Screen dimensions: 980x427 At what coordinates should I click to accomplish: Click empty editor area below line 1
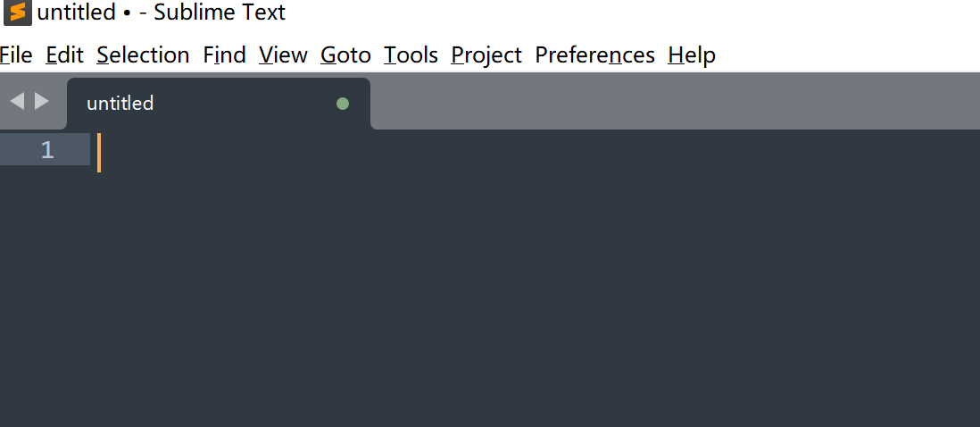(491, 295)
